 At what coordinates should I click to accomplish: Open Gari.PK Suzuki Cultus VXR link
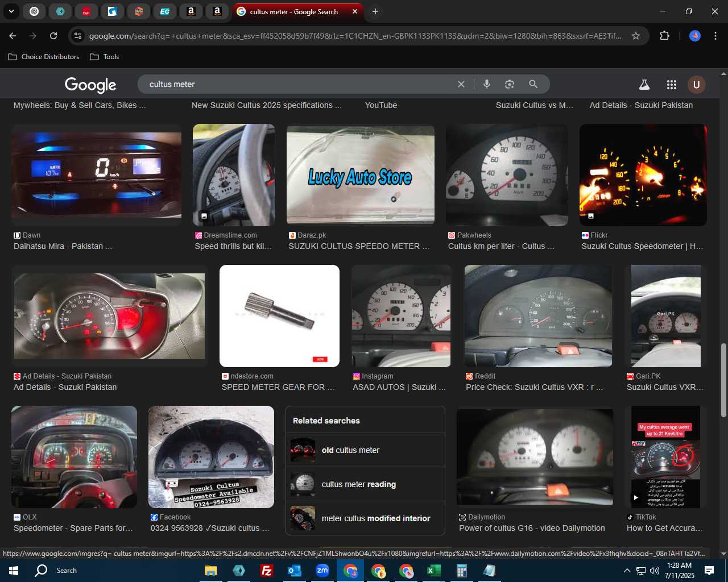point(665,387)
